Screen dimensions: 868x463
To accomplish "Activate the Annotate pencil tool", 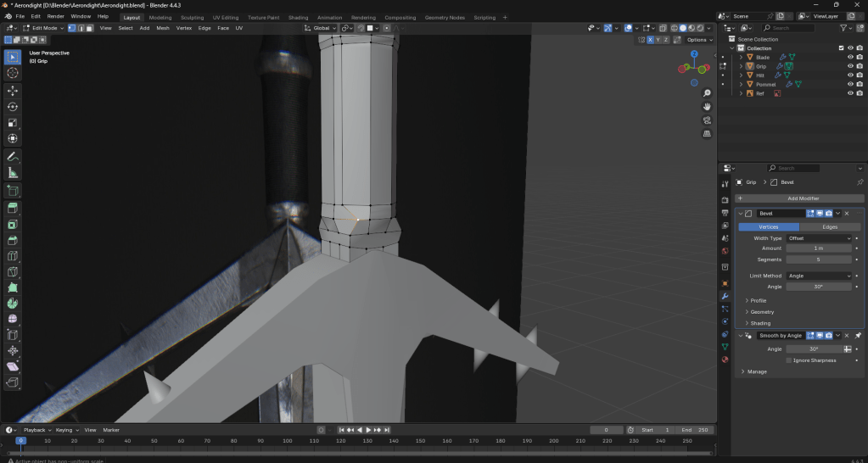I will tap(13, 157).
